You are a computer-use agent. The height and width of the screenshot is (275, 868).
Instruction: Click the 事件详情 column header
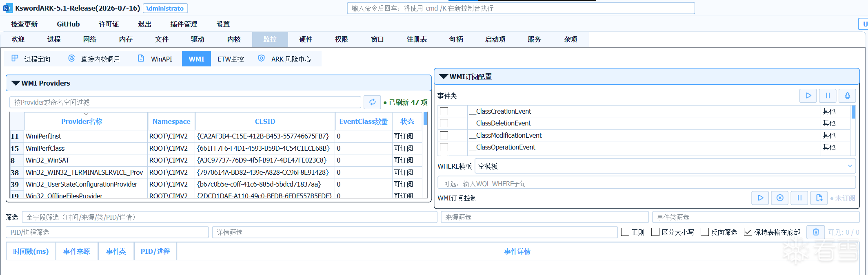(x=517, y=251)
